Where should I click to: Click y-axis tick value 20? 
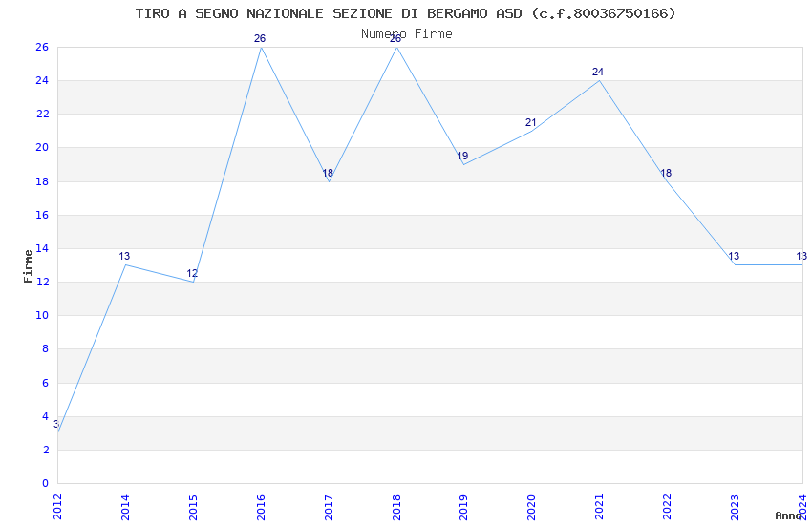pos(42,147)
